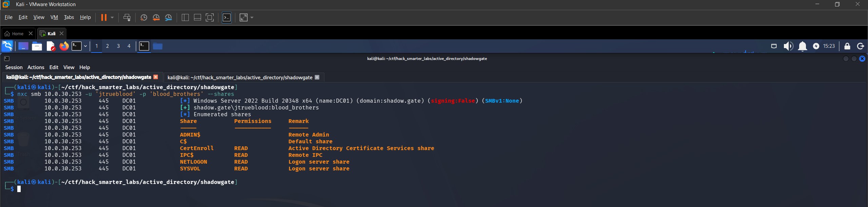The height and width of the screenshot is (207, 868).
Task: Open the VMware Help menu
Action: (x=85, y=17)
